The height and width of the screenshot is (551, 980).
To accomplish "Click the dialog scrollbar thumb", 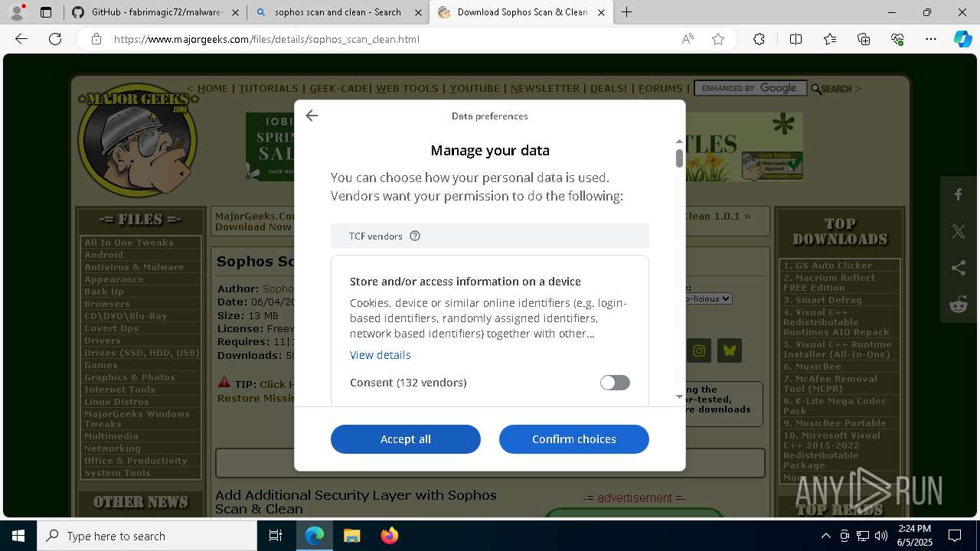I will pos(679,158).
